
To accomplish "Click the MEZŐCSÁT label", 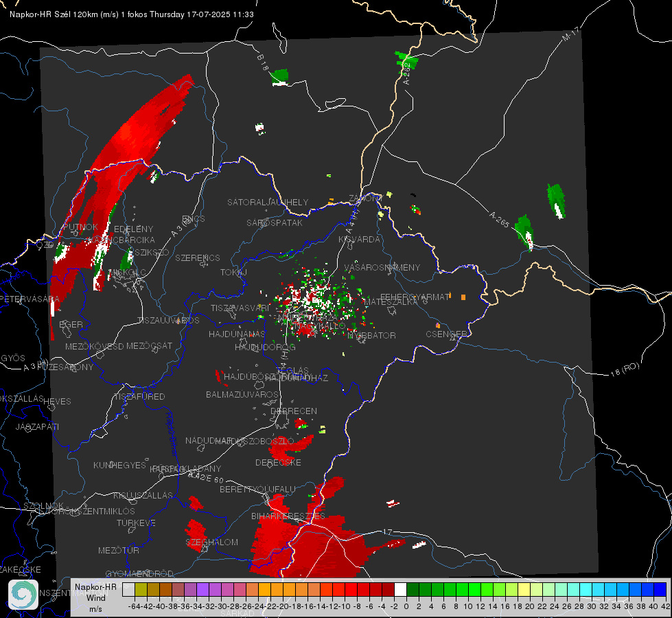I will click(149, 345).
